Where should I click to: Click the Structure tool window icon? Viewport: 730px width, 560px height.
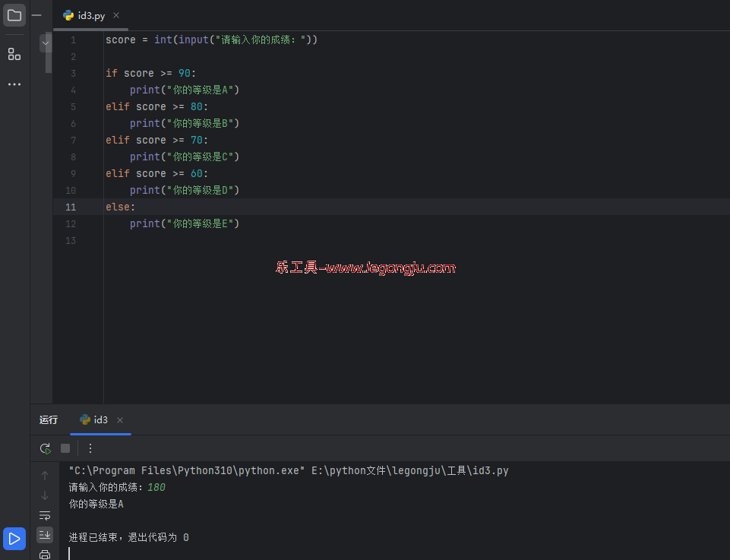14,54
